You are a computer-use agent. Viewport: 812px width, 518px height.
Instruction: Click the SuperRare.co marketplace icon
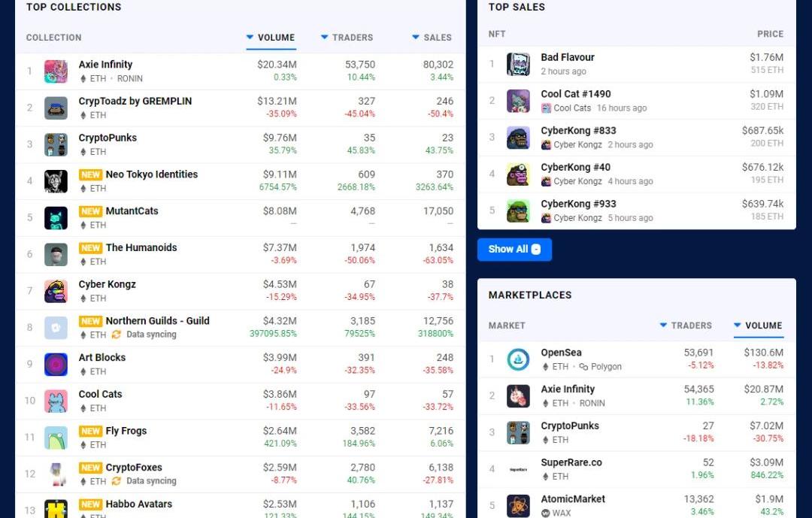click(518, 469)
